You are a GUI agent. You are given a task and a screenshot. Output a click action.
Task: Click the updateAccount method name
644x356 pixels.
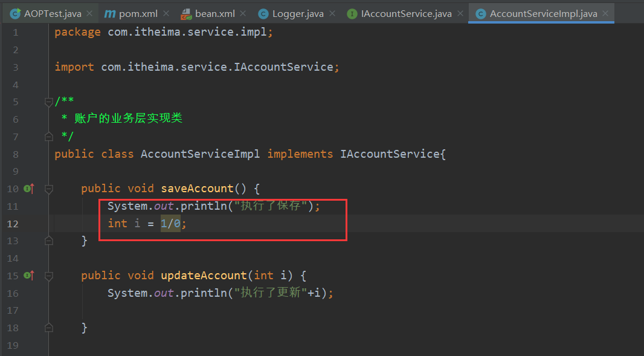(204, 276)
